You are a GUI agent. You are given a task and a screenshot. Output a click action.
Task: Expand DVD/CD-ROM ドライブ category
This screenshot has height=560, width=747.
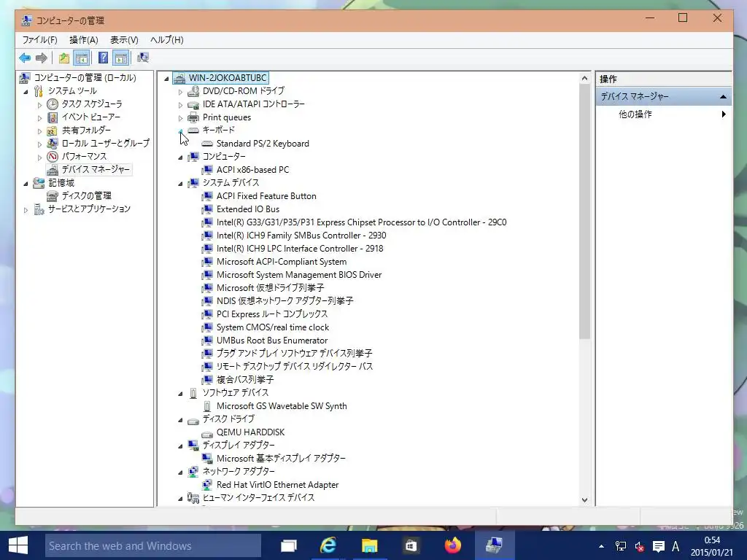(181, 91)
